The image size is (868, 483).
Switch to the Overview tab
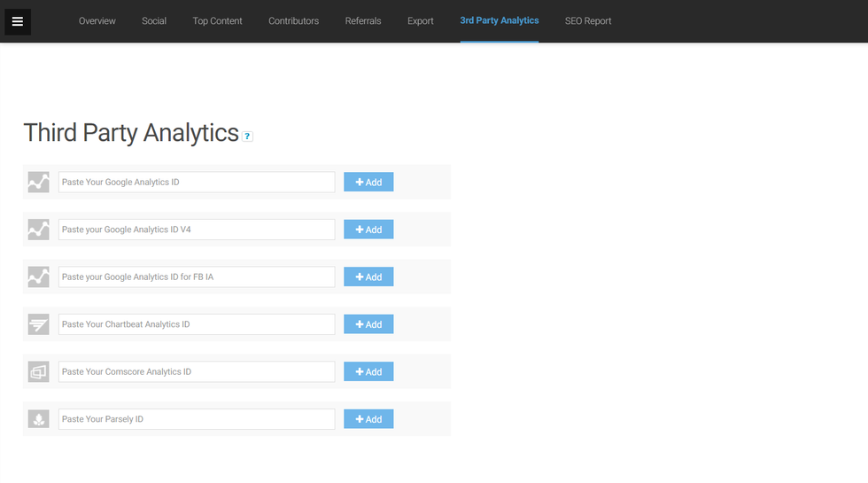[x=97, y=21]
